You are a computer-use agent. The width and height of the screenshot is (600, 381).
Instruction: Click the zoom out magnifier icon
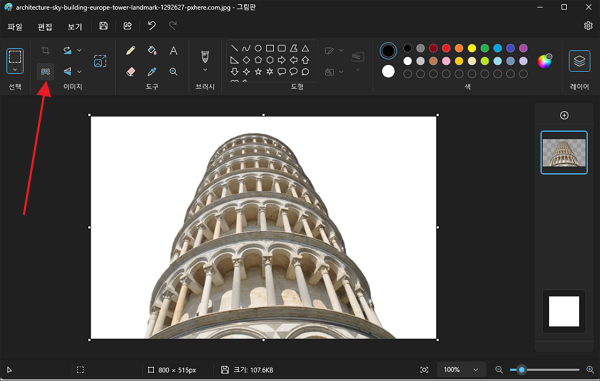tap(499, 370)
